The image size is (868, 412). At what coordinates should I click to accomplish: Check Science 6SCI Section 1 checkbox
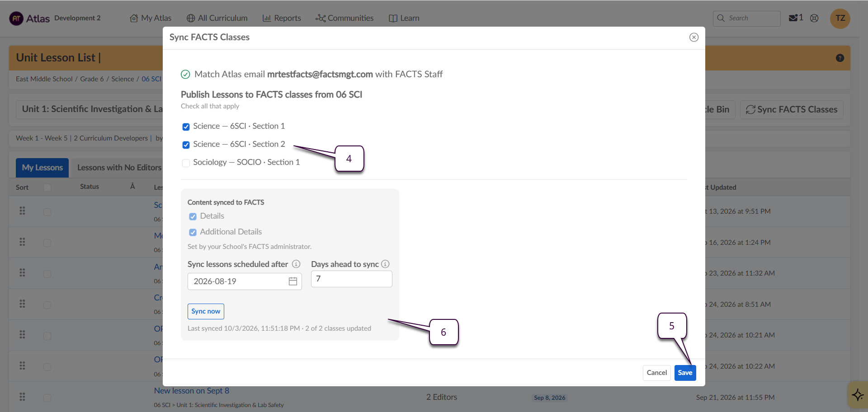click(186, 126)
